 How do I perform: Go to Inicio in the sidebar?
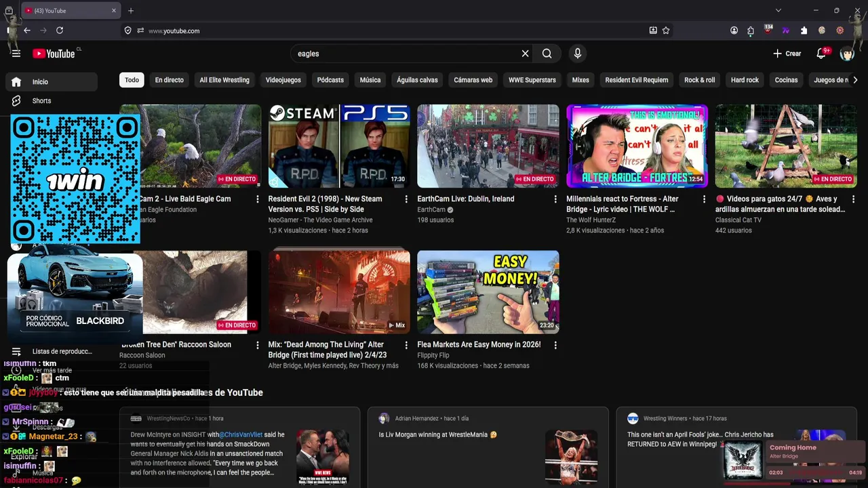[x=52, y=82]
